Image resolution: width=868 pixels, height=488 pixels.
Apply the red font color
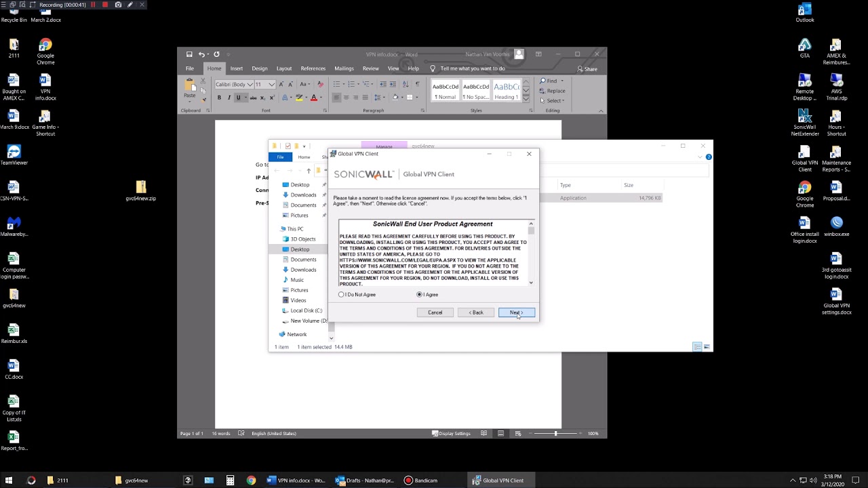[313, 98]
